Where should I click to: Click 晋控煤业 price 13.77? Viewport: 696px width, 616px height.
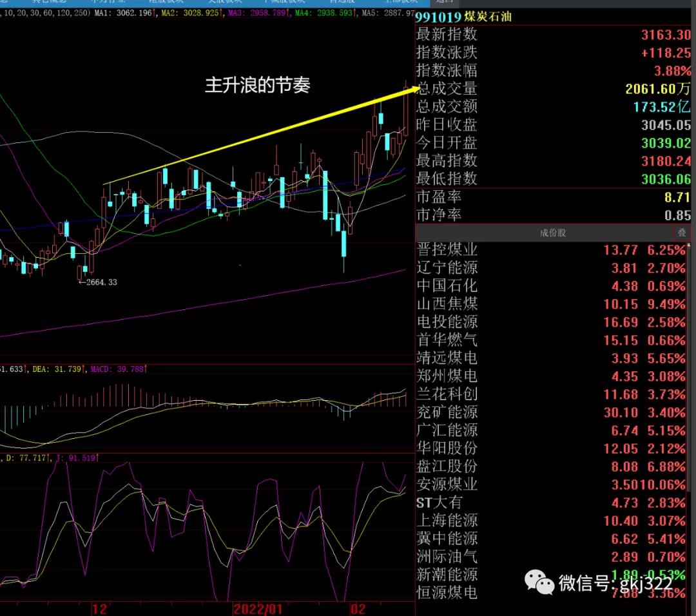(x=621, y=250)
